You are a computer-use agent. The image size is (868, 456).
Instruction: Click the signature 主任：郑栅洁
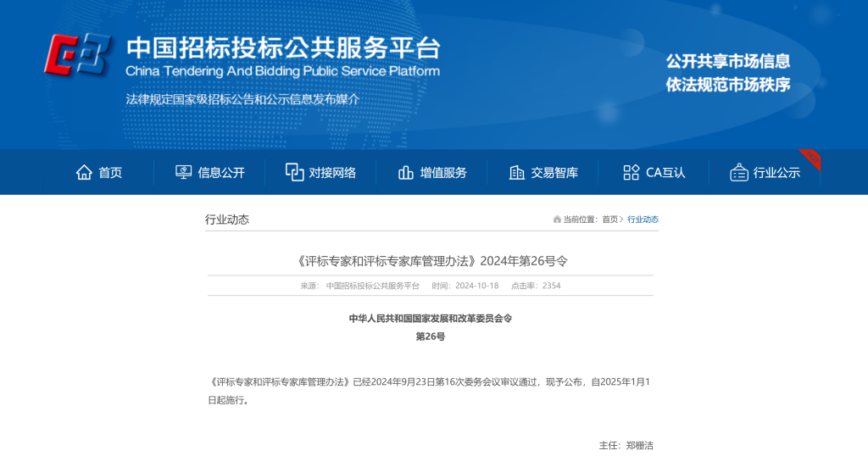click(626, 445)
